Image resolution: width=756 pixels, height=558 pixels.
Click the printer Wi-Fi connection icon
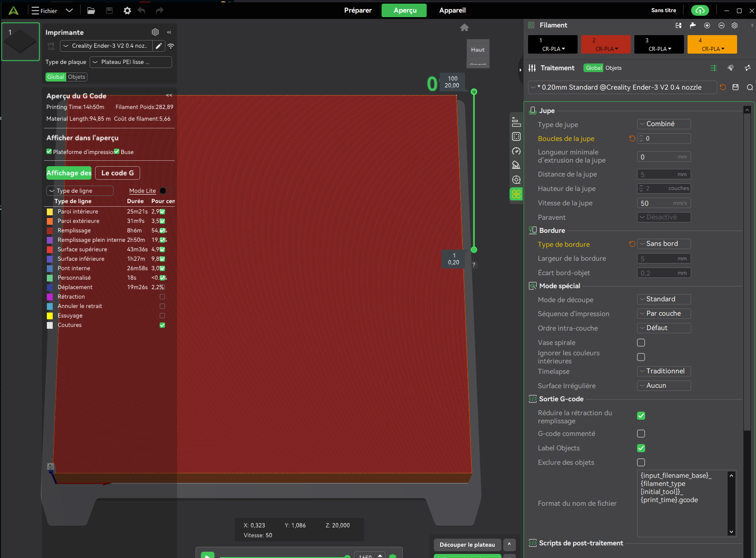pos(171,46)
